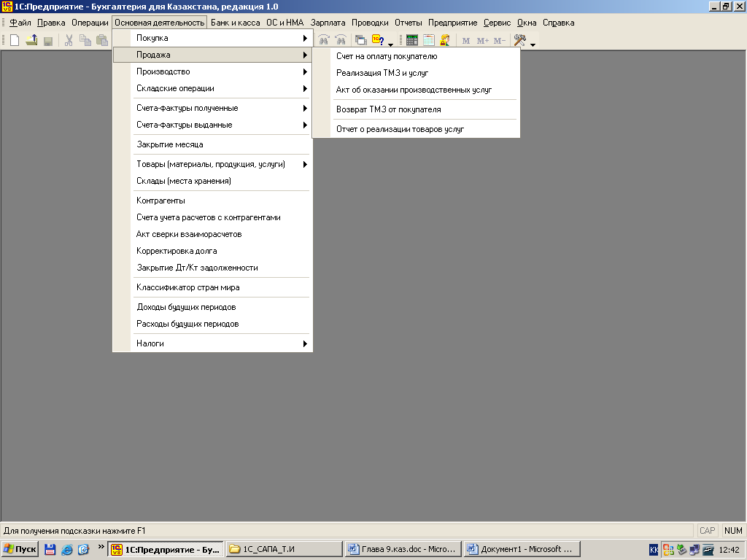Click the KK language indicator in tray
Image resolution: width=747 pixels, height=560 pixels.
(654, 550)
